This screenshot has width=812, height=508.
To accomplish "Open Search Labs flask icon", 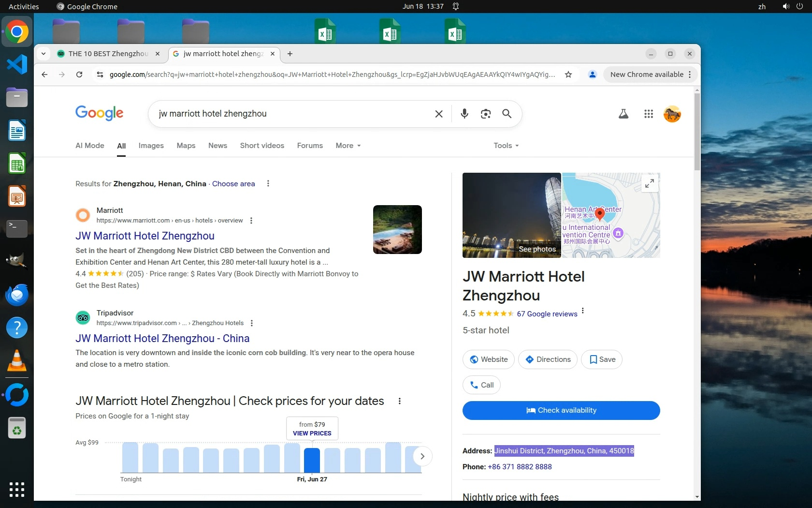I will point(623,114).
